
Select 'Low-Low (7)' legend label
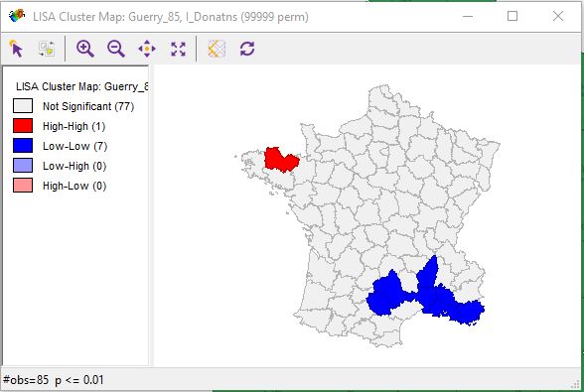coord(74,146)
